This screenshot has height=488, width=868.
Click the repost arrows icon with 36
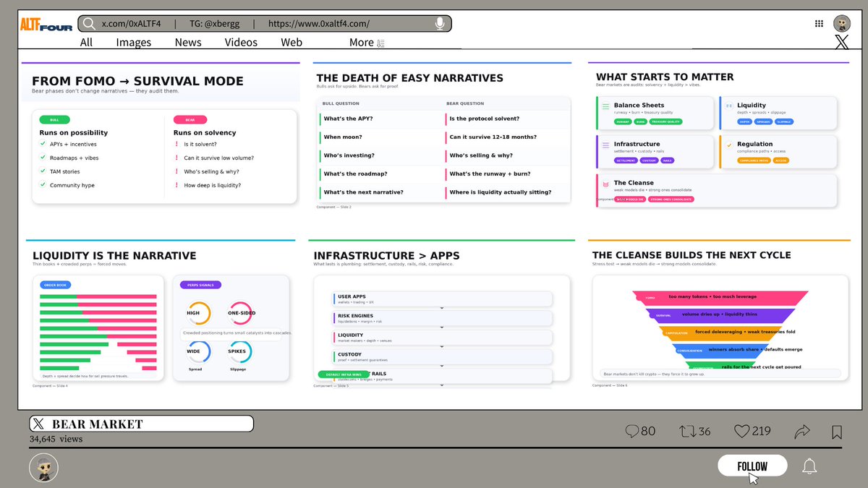(687, 432)
